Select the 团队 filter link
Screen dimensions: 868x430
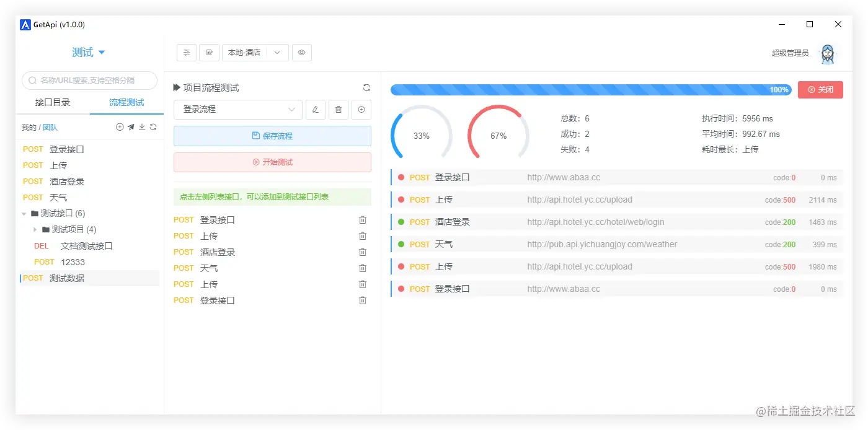click(50, 127)
